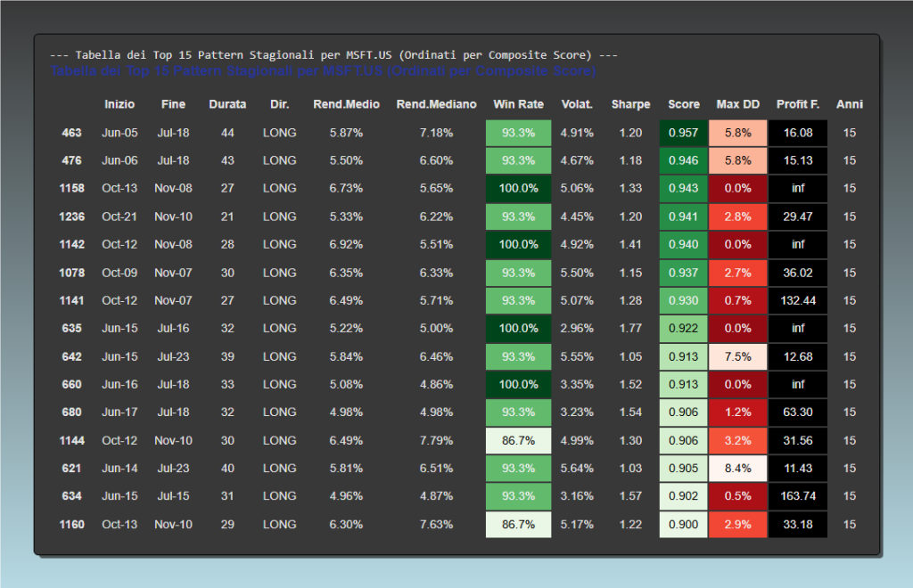The width and height of the screenshot is (913, 588).
Task: Click the 3.2% Max DD cell
Action: [737, 440]
